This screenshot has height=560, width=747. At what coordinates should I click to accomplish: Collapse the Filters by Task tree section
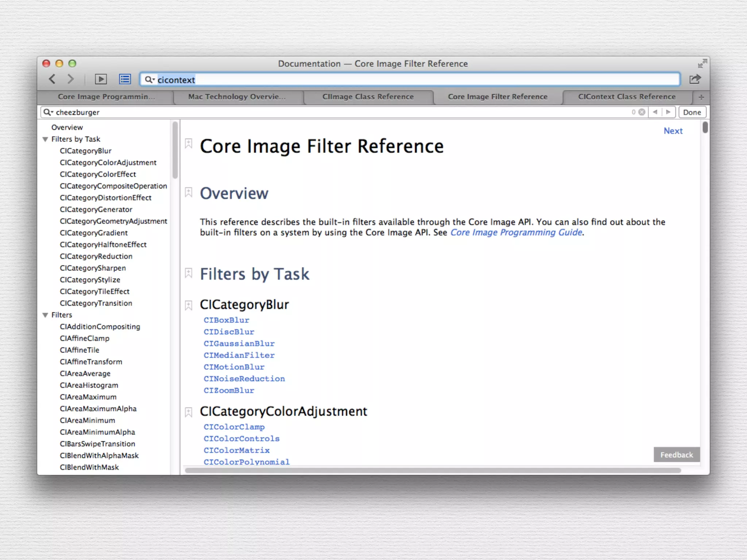(45, 139)
